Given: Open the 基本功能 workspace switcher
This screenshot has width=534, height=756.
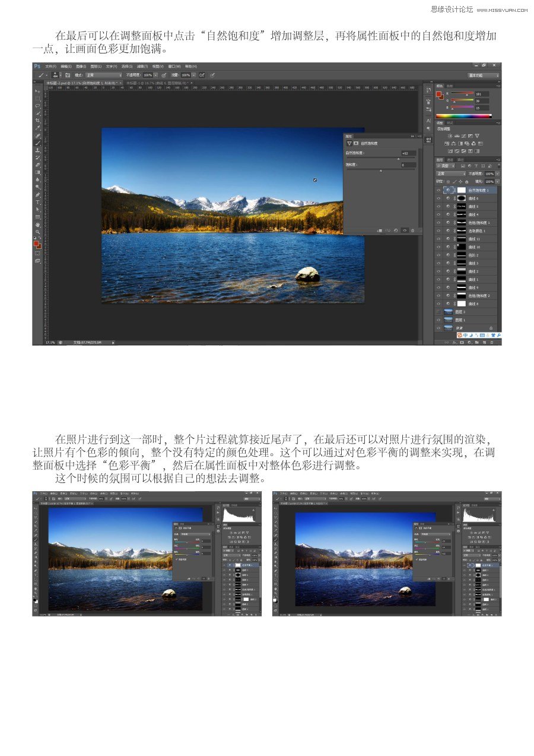Looking at the screenshot, I should click(x=484, y=75).
